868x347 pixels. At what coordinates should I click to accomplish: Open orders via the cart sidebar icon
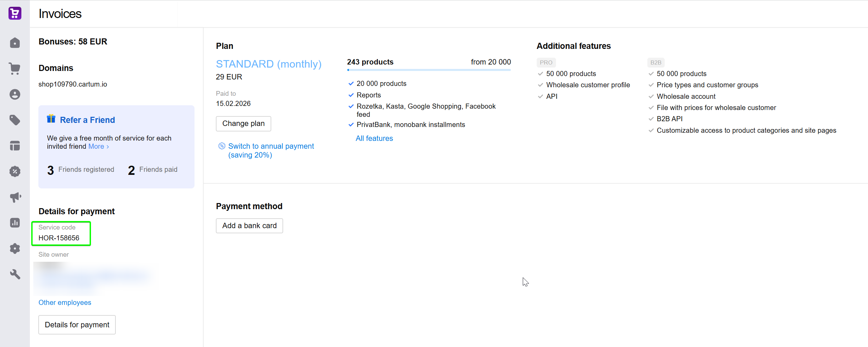coord(15,69)
